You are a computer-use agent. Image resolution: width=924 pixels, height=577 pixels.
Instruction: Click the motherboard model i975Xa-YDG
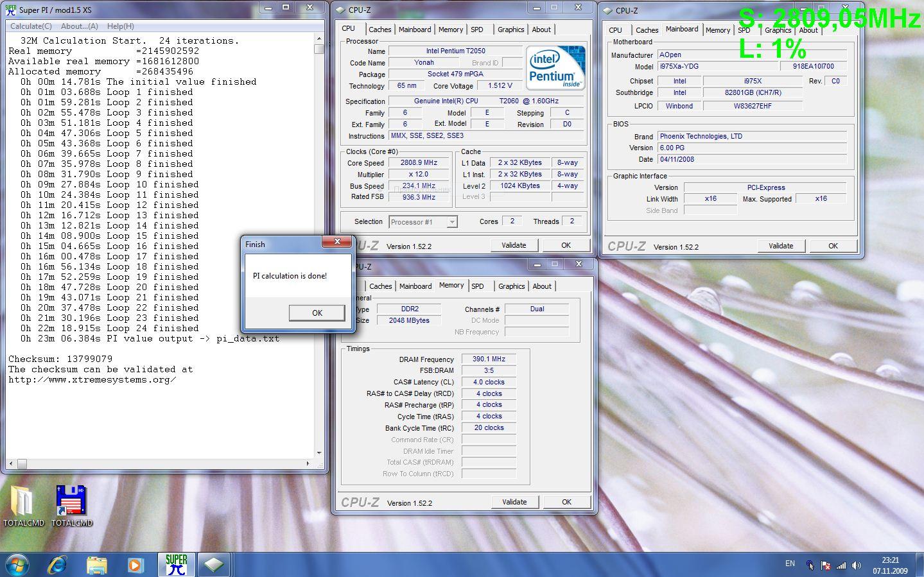click(718, 66)
